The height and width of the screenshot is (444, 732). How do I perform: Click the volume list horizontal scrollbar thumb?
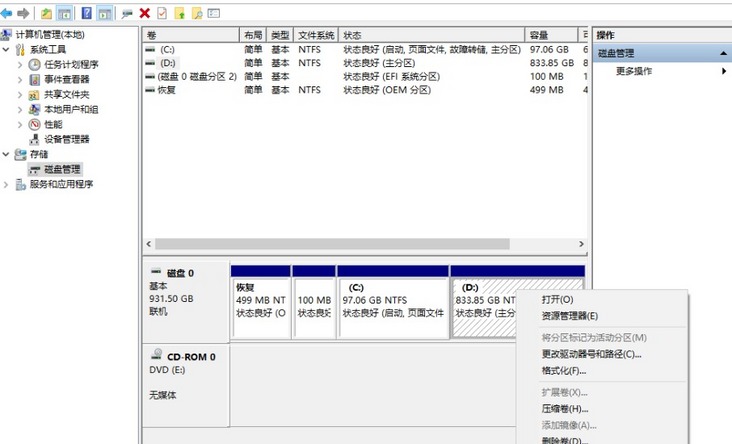click(x=332, y=244)
